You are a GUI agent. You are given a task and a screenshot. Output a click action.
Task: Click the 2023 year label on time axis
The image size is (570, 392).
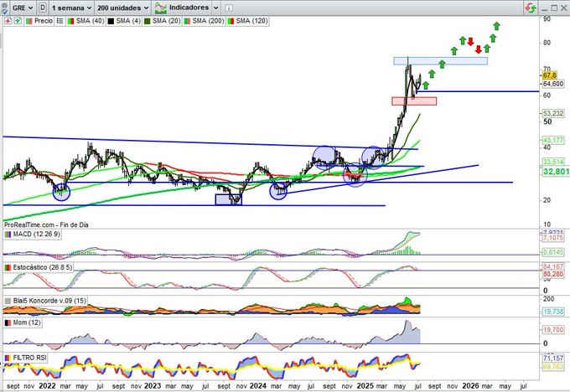(153, 386)
